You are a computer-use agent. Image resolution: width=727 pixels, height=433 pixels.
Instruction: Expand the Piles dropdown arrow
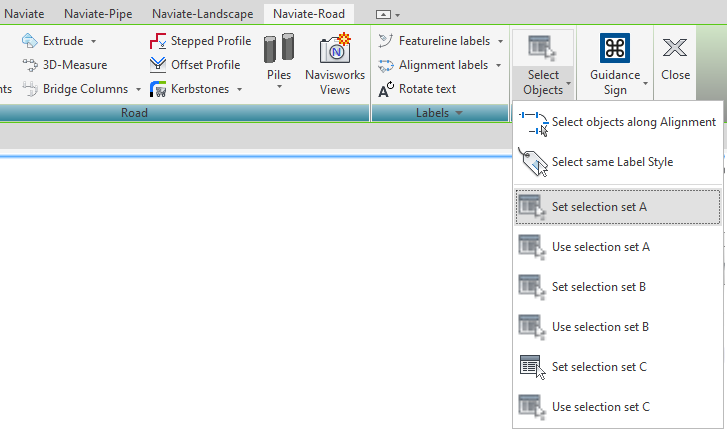(279, 87)
